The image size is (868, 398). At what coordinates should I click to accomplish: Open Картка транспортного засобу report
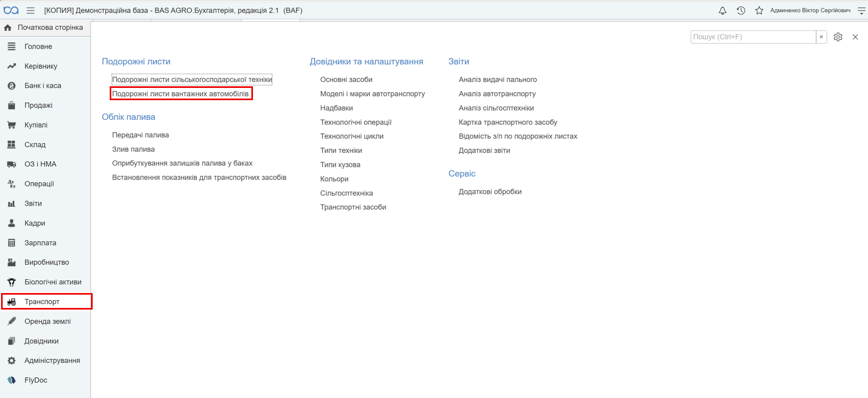pos(508,122)
